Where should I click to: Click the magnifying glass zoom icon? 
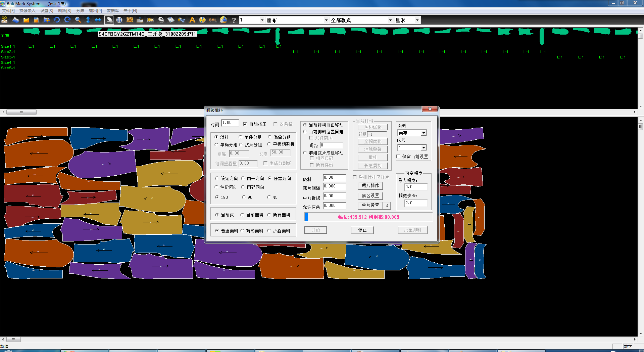pyautogui.click(x=78, y=20)
